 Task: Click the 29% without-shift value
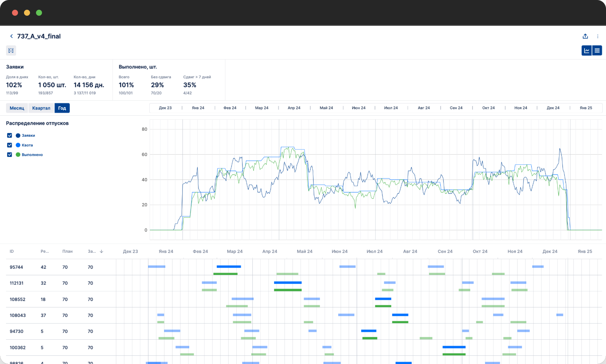pos(157,85)
